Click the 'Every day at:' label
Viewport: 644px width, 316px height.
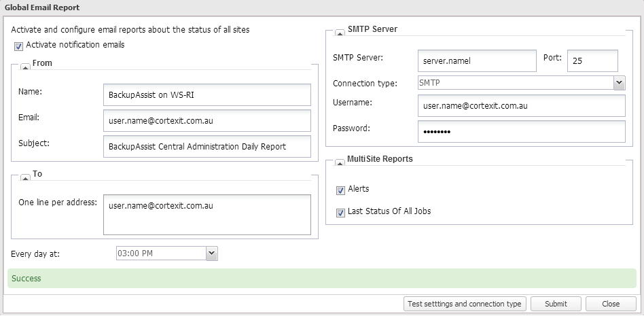(35, 254)
